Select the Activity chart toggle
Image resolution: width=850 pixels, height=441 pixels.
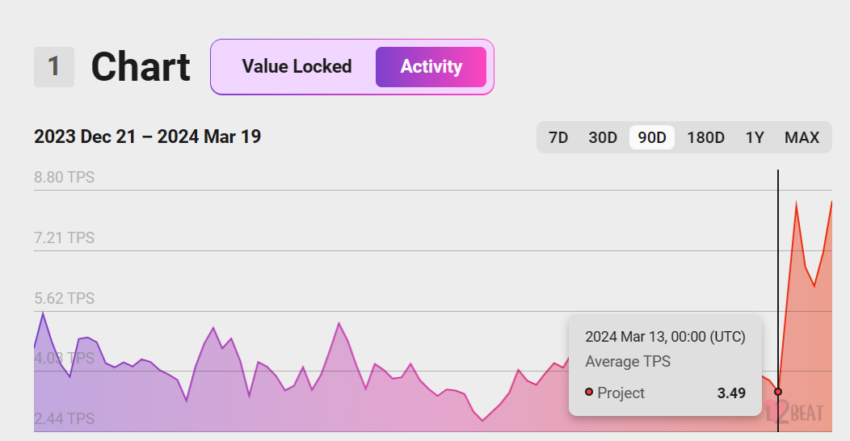click(x=431, y=67)
